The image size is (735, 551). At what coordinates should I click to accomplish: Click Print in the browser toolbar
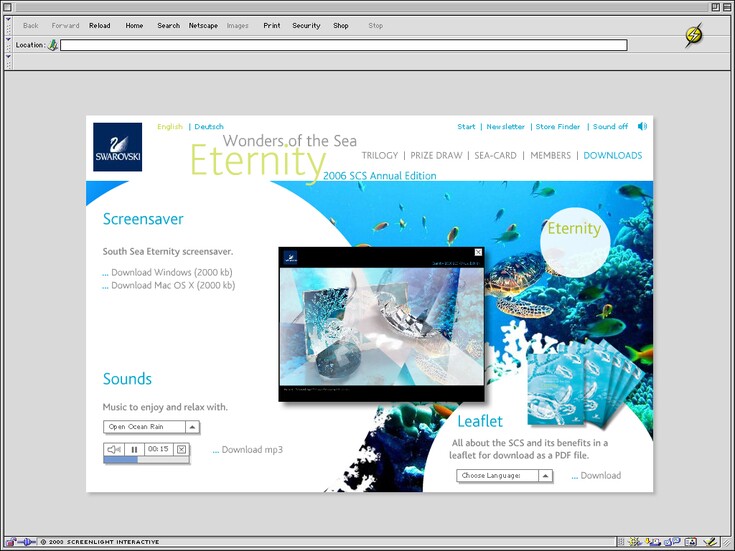coord(272,26)
